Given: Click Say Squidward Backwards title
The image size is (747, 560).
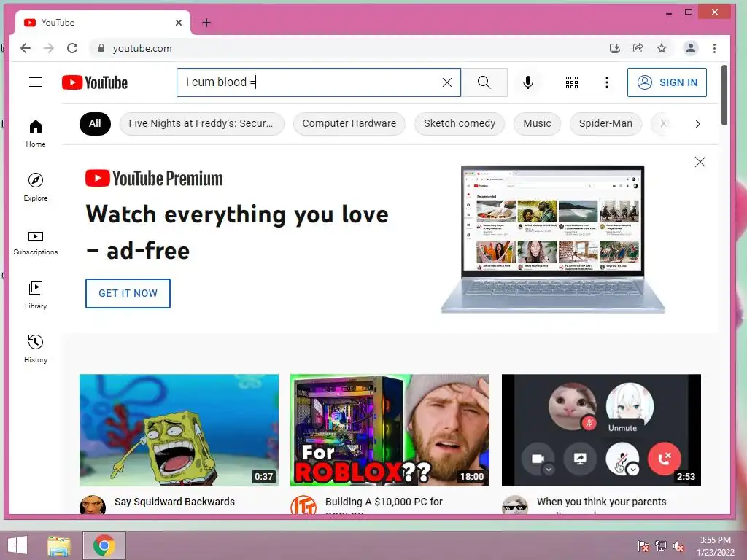Looking at the screenshot, I should pyautogui.click(x=174, y=502).
